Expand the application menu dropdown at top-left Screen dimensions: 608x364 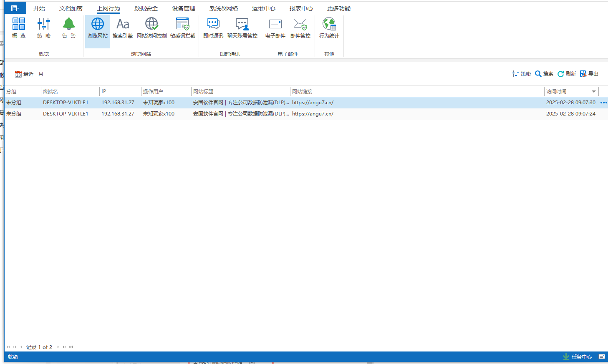click(x=15, y=8)
